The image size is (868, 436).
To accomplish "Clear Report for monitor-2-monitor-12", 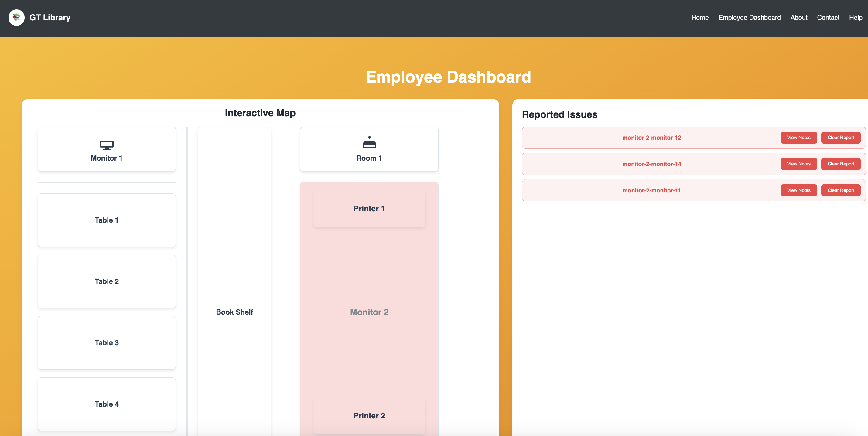I will point(840,138).
